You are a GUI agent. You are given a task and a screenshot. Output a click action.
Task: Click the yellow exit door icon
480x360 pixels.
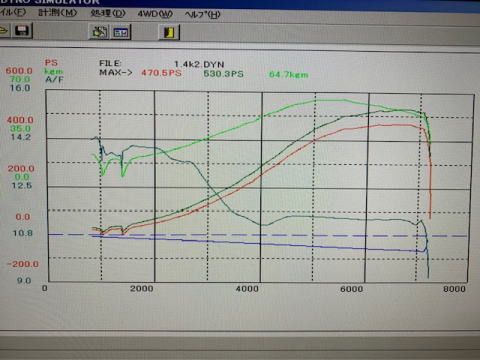coord(169,32)
